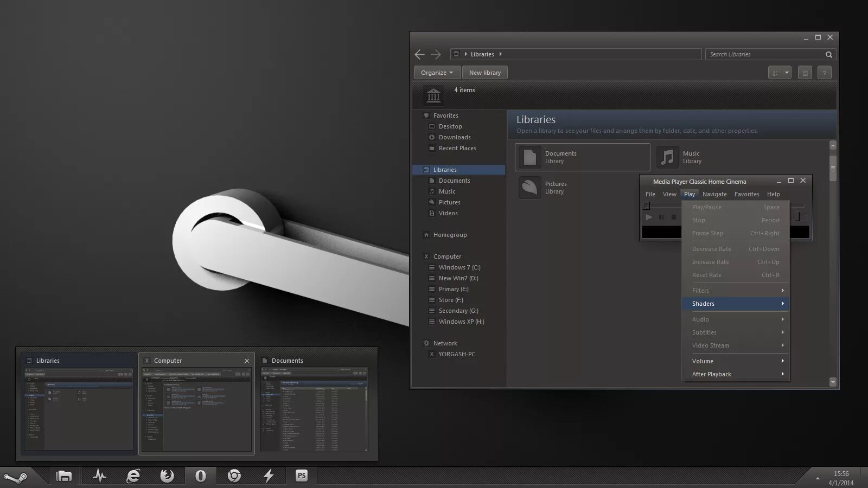The width and height of the screenshot is (868, 488).
Task: Go back in the Libraries window
Action: [x=419, y=54]
